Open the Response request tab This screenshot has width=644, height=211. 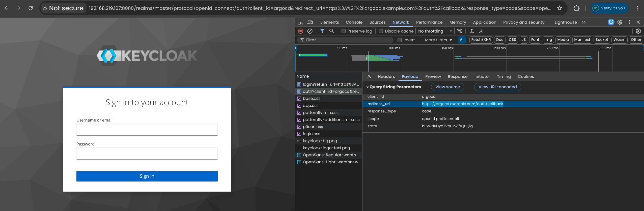[x=457, y=76]
